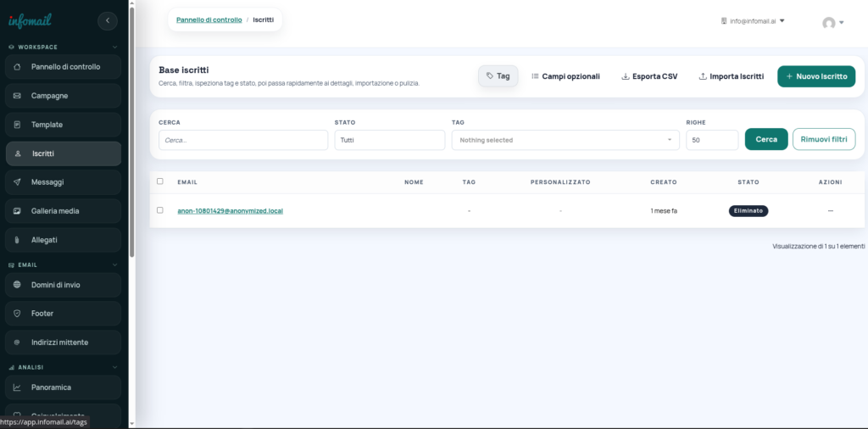Open Indirizzi mittente menu item
The width and height of the screenshot is (868, 429).
click(59, 343)
